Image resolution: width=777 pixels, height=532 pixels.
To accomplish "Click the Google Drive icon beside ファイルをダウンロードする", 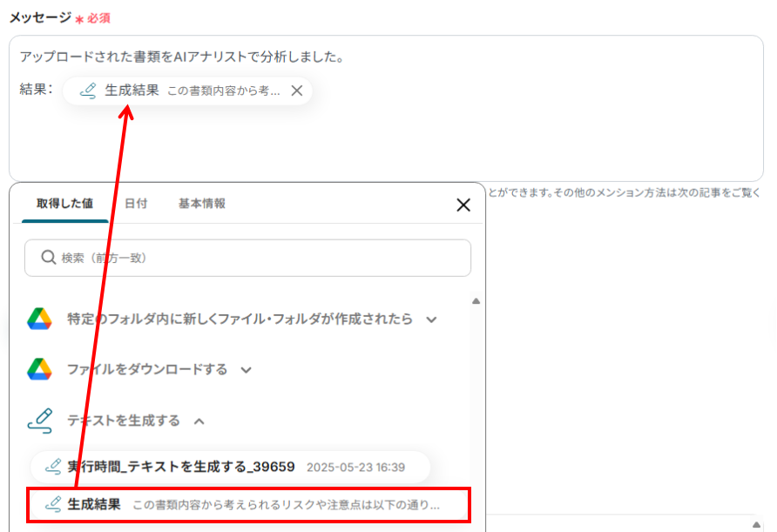I will pyautogui.click(x=40, y=369).
